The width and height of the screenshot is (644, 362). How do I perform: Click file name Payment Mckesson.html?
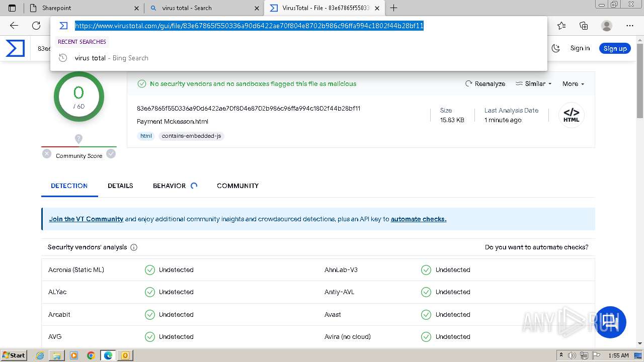pyautogui.click(x=173, y=122)
